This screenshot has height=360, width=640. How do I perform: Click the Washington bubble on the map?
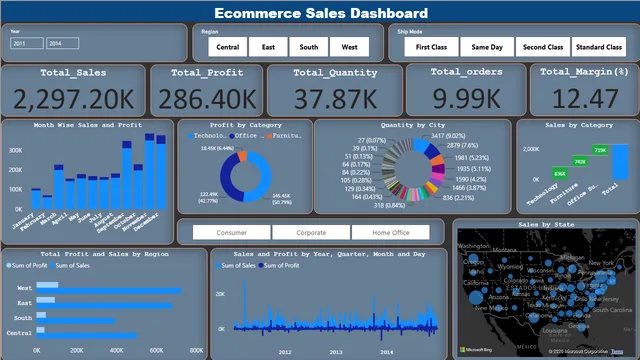(473, 259)
